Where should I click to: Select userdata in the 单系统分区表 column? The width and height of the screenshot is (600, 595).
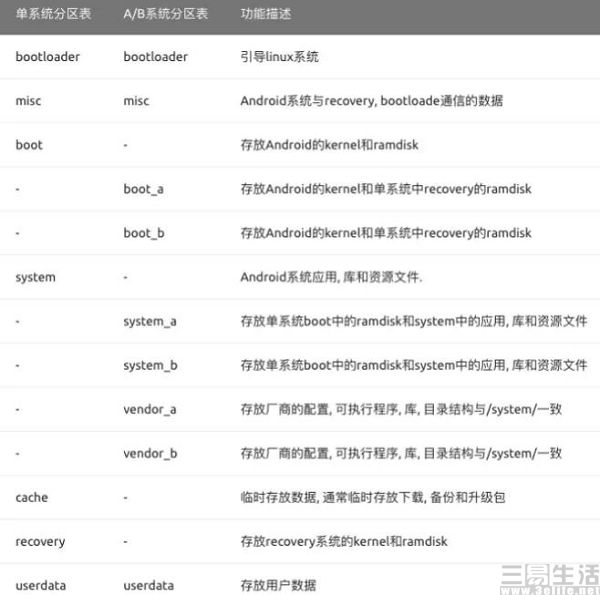click(41, 585)
